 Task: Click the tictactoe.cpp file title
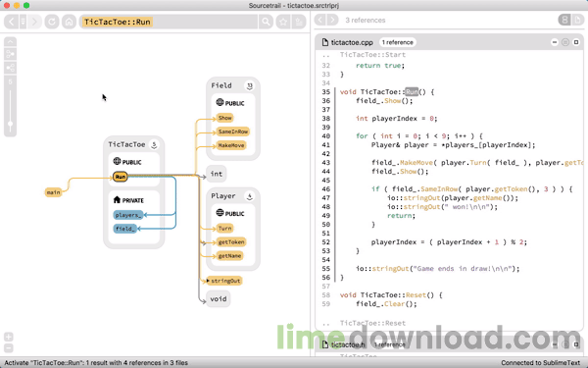pos(352,42)
